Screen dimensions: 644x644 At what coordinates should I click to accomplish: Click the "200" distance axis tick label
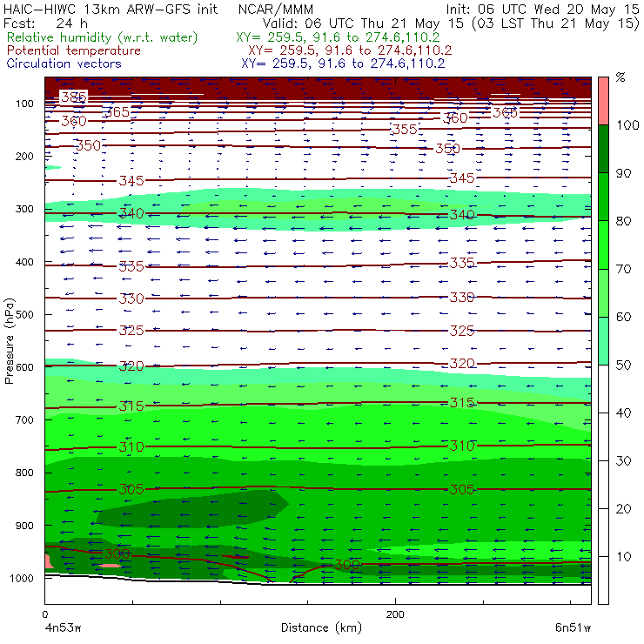(x=395, y=614)
